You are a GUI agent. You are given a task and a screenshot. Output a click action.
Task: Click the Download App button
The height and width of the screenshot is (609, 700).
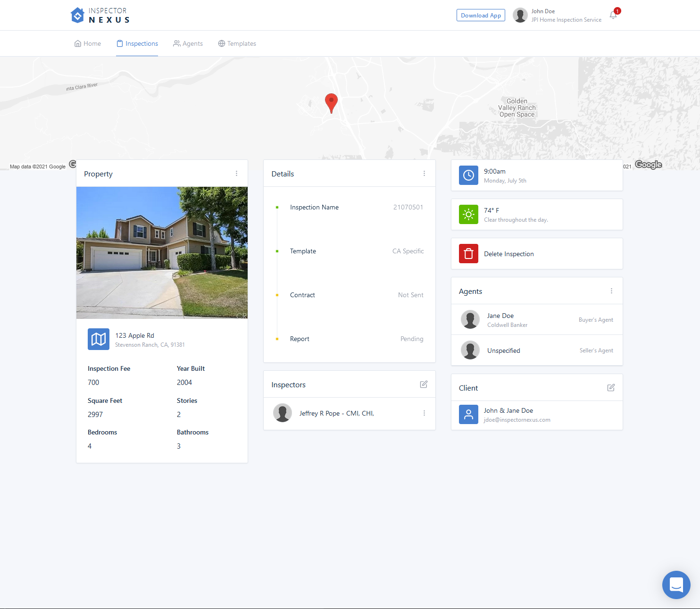[x=481, y=15]
